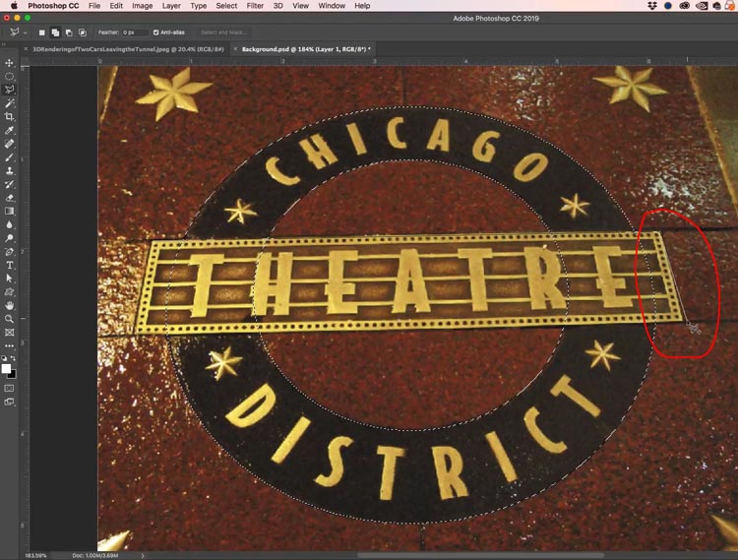Select the Eyedropper tool
Image resolution: width=738 pixels, height=560 pixels.
pyautogui.click(x=10, y=130)
